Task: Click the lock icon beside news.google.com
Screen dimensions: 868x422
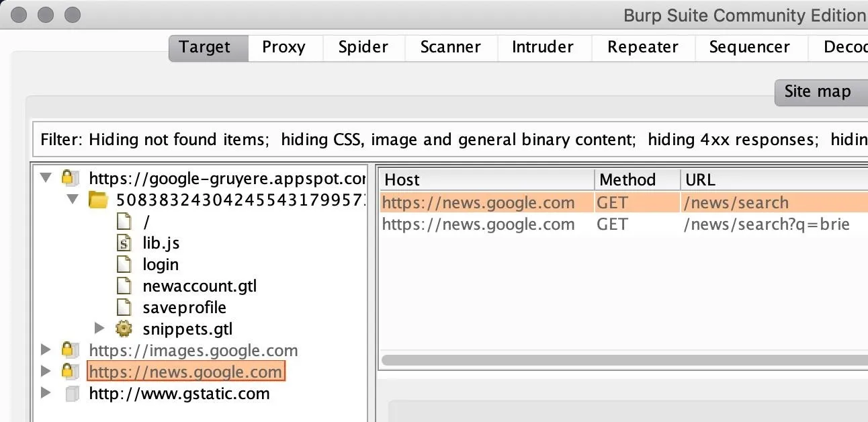Action: pos(68,372)
